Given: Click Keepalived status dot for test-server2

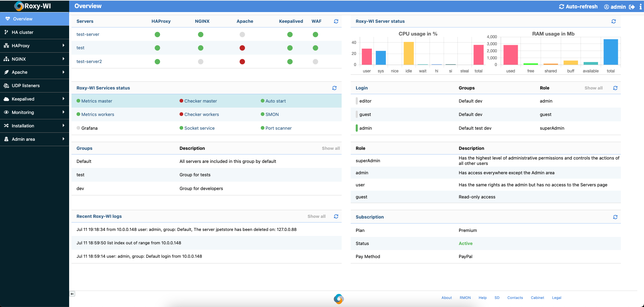Looking at the screenshot, I should point(290,62).
